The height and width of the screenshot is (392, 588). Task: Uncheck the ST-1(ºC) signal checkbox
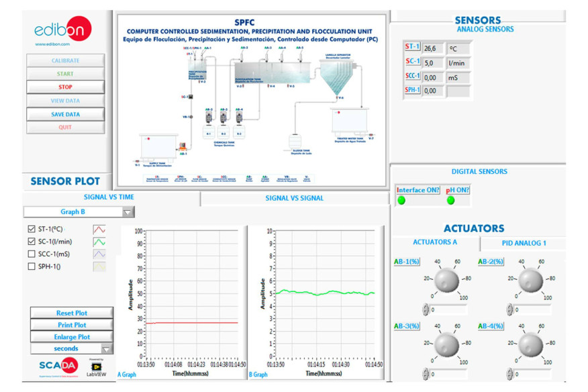coord(32,228)
